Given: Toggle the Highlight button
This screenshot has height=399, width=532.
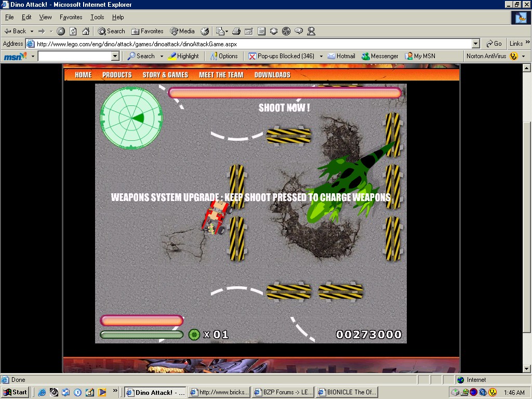Looking at the screenshot, I should pyautogui.click(x=183, y=56).
